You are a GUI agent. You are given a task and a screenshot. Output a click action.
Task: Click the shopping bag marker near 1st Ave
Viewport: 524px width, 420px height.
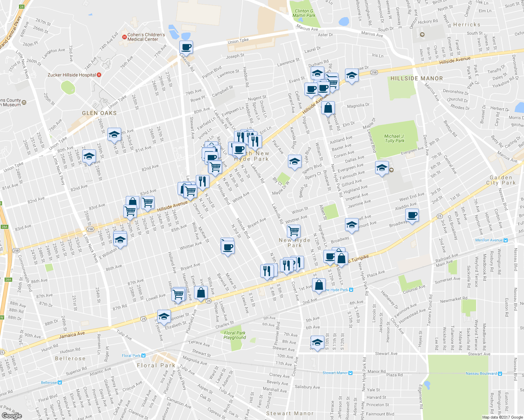[319, 285]
